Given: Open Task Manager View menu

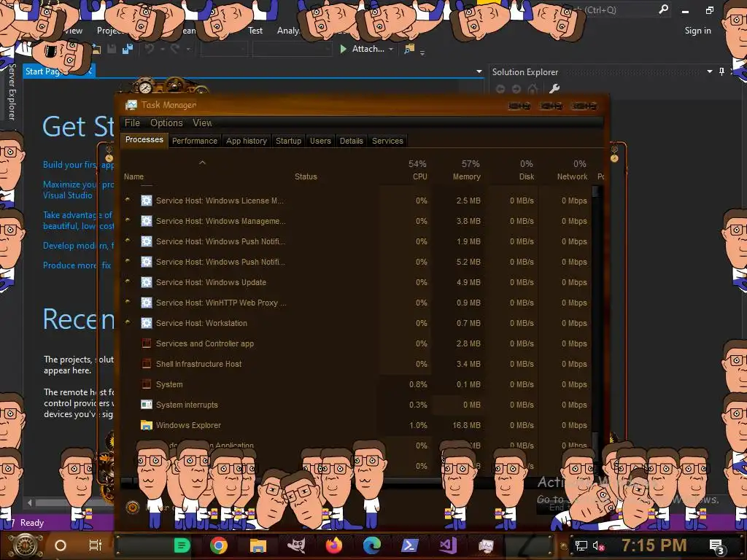Looking at the screenshot, I should click(202, 122).
